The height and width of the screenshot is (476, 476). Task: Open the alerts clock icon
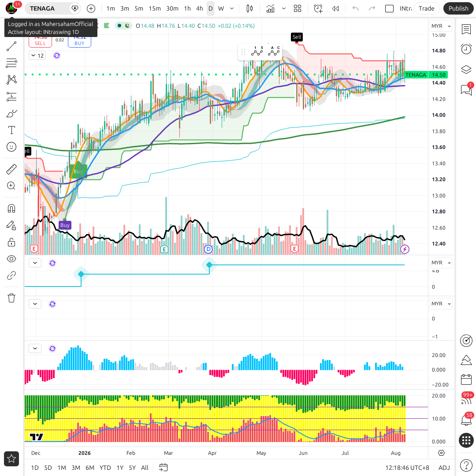click(466, 49)
